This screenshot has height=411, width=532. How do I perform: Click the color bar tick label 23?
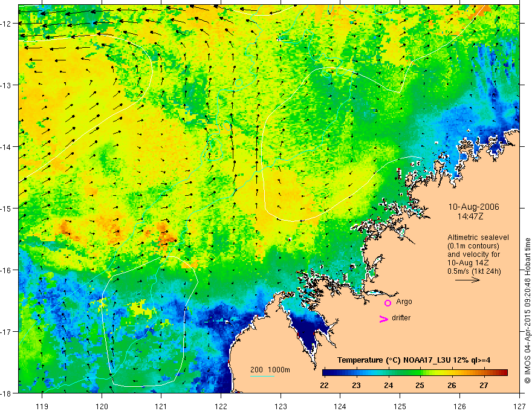356,385
